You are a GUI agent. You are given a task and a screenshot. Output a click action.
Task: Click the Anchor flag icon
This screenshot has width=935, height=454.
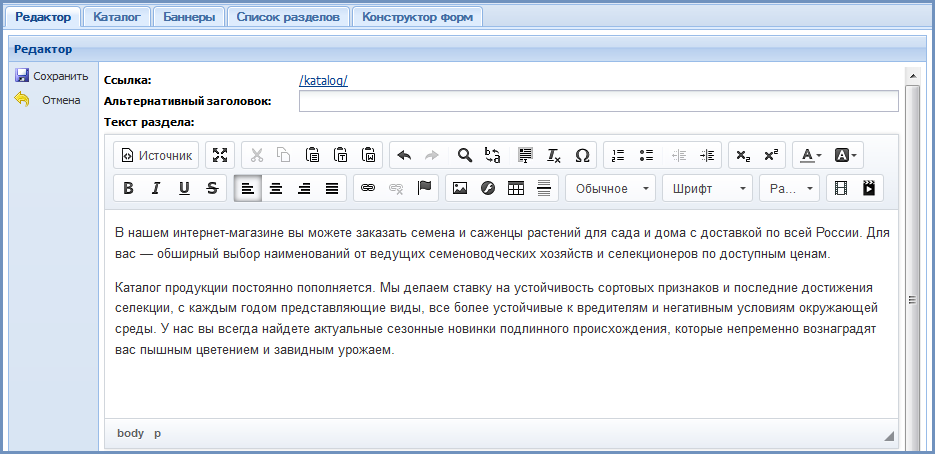[x=423, y=187]
